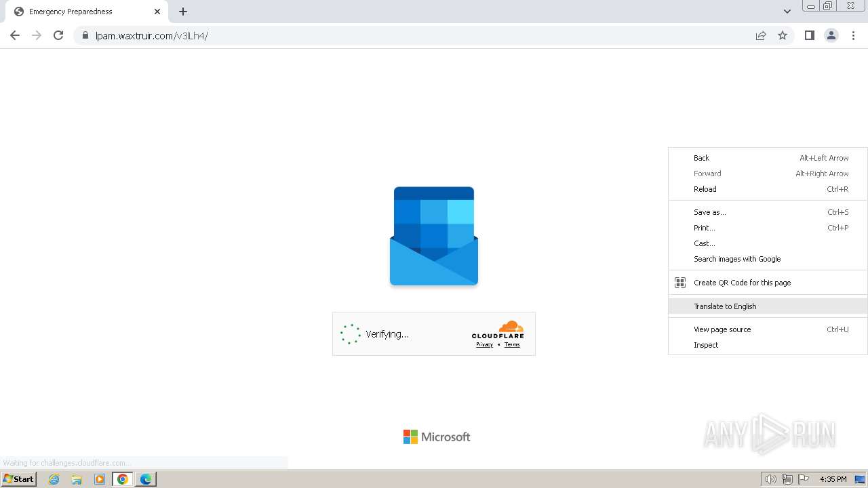Click the network tray icon
Screen dimensions: 868x488
click(x=787, y=479)
